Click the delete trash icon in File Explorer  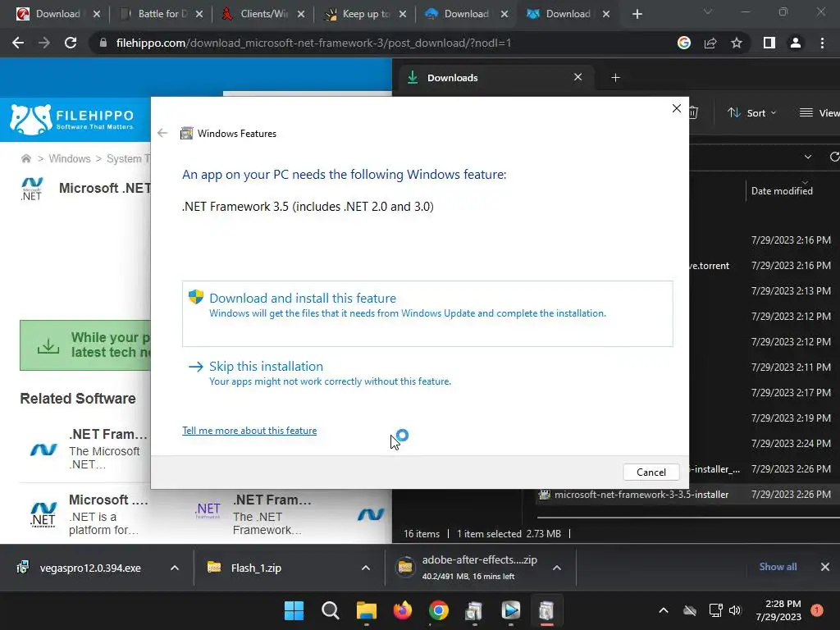point(693,112)
